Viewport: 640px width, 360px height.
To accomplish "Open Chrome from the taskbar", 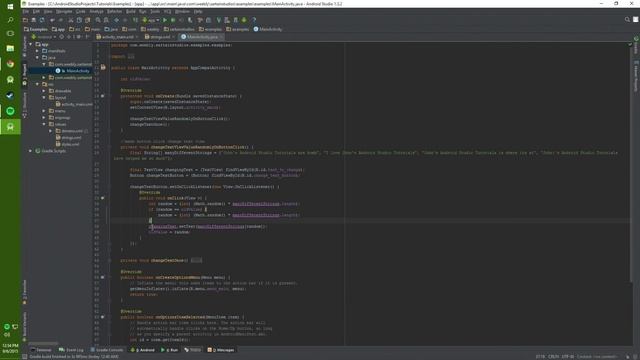I will click(x=10, y=64).
